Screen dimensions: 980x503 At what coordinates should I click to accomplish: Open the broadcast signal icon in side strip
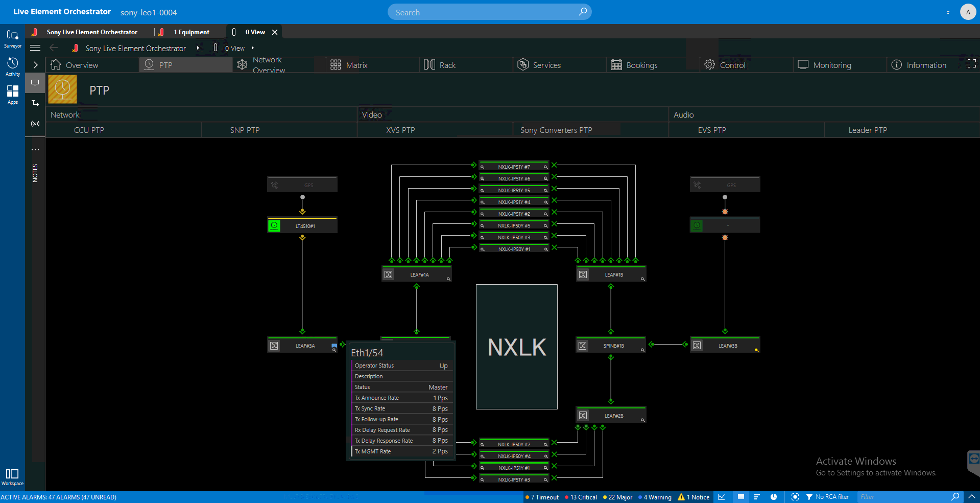click(x=35, y=124)
